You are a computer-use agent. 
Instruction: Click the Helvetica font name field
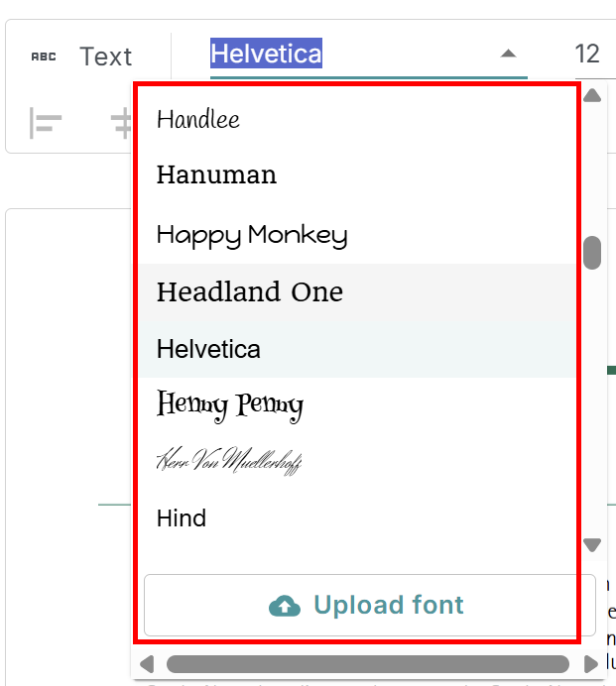[266, 54]
